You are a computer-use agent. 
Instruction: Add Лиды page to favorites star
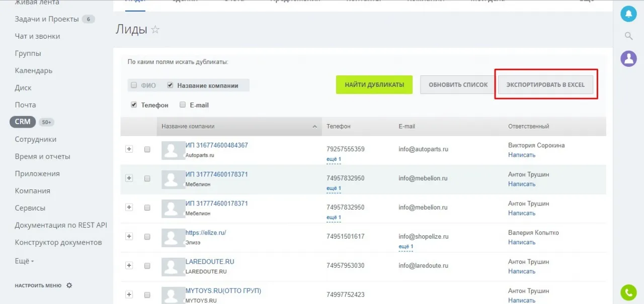[155, 30]
